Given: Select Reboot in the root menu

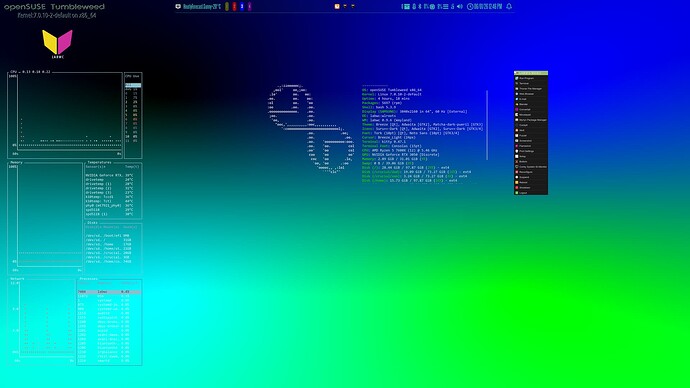Looking at the screenshot, I should coord(531,183).
